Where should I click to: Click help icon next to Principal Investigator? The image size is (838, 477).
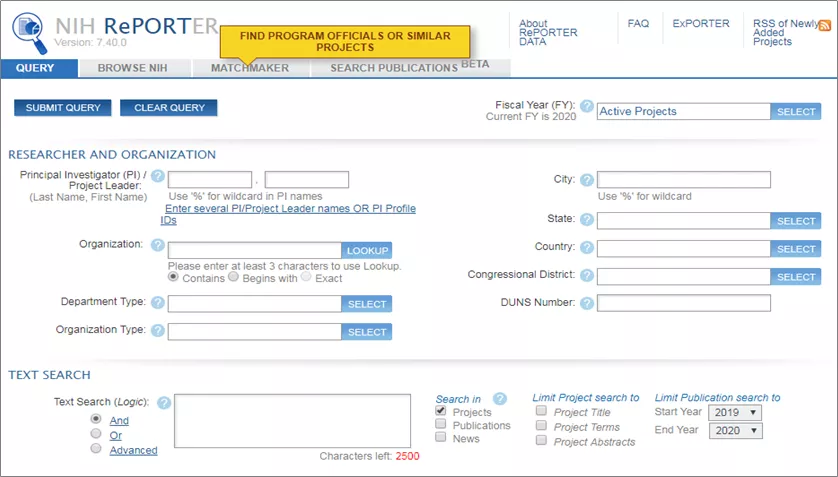pyautogui.click(x=157, y=176)
